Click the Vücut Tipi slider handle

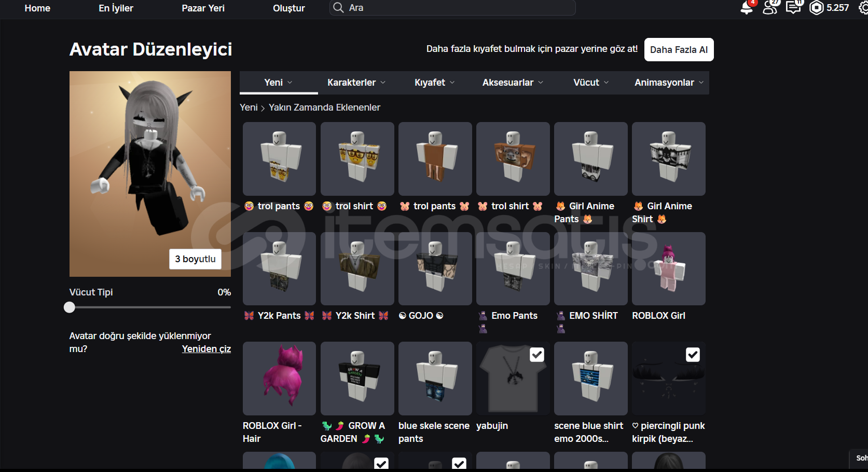[x=70, y=307]
